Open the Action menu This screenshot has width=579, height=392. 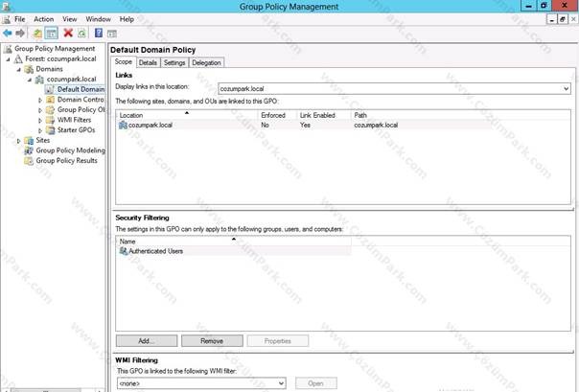43,19
